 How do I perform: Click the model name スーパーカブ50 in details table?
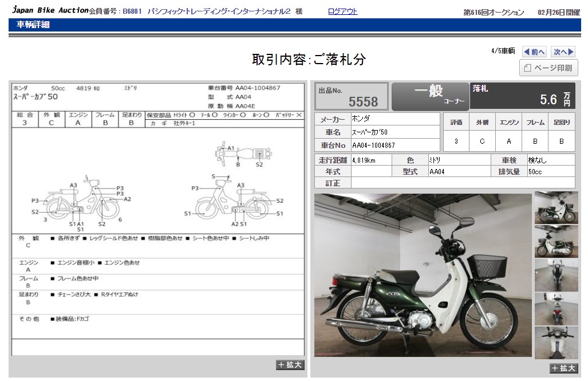(370, 132)
